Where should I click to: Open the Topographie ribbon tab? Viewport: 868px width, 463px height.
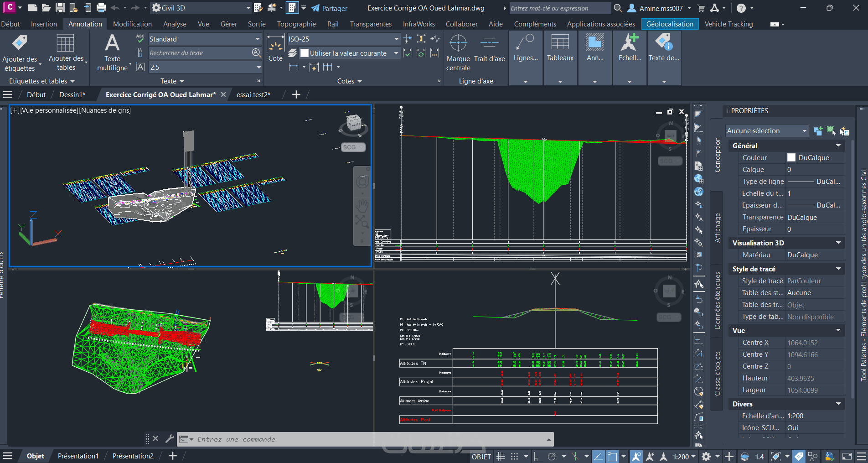pyautogui.click(x=296, y=24)
